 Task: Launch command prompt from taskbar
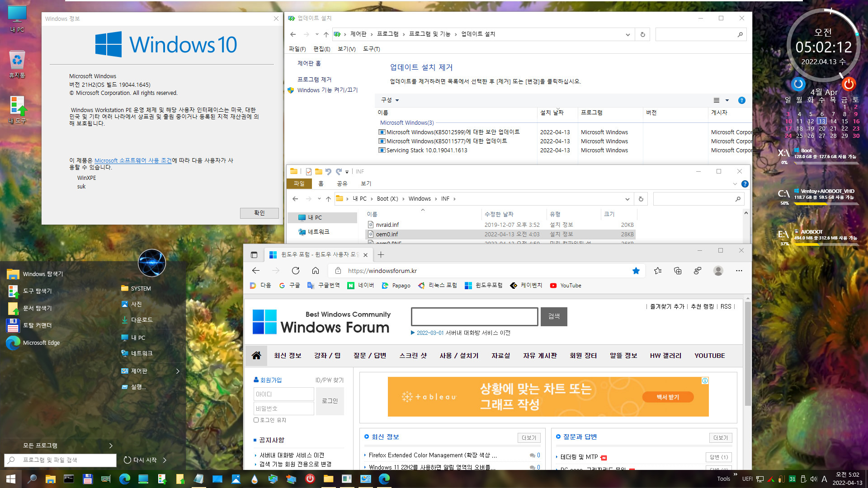[69, 479]
